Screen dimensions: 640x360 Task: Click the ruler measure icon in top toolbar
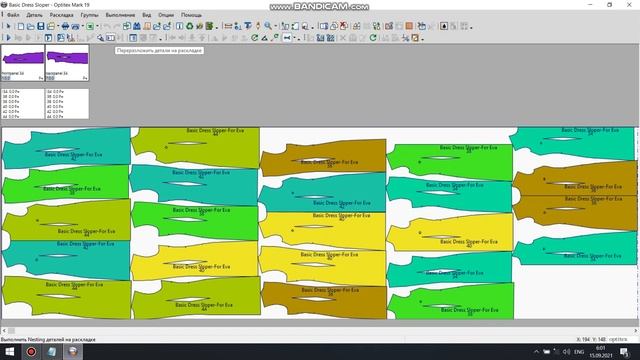click(228, 27)
